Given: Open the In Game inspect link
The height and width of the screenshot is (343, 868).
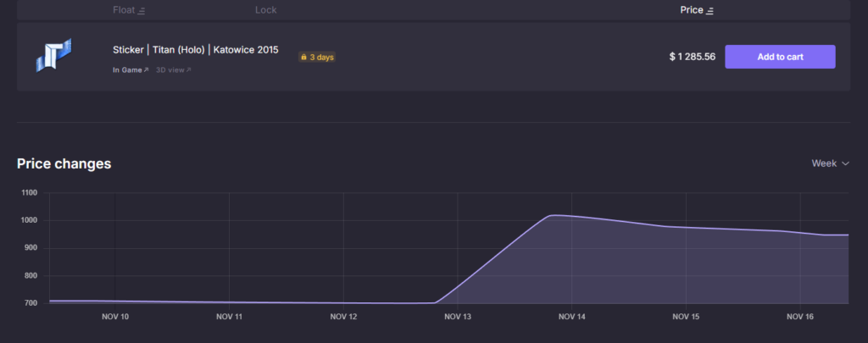Looking at the screenshot, I should click(x=127, y=69).
